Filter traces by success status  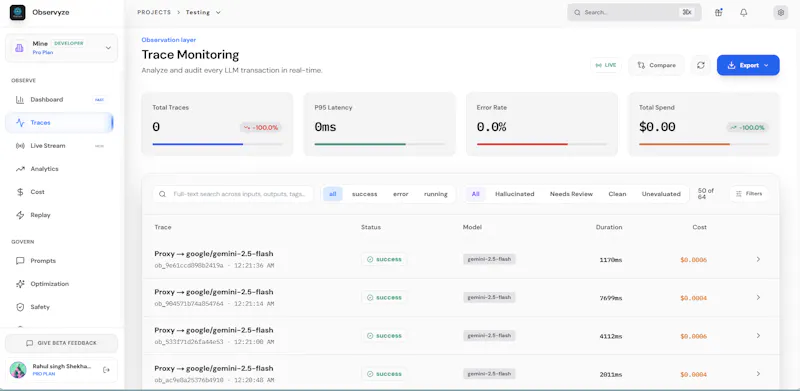pyautogui.click(x=364, y=194)
